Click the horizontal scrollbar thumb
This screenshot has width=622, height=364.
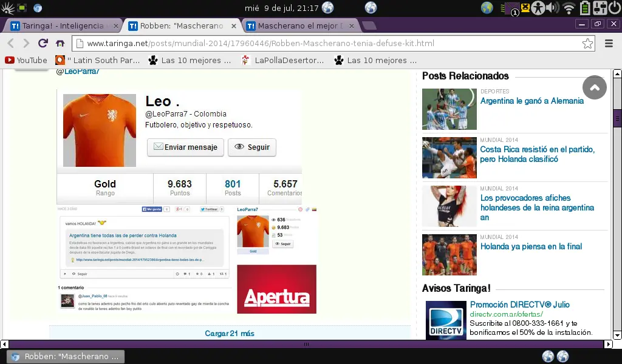(306, 344)
